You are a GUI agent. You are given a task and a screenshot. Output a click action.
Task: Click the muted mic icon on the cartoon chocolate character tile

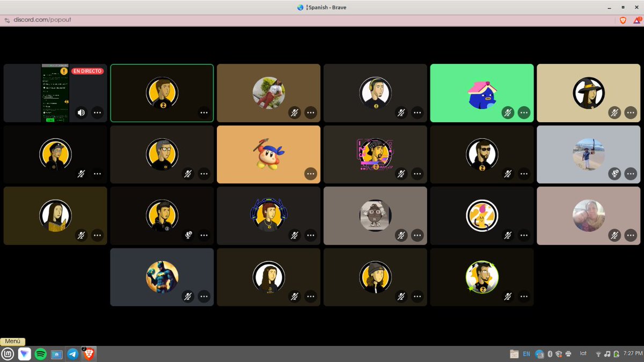(401, 235)
